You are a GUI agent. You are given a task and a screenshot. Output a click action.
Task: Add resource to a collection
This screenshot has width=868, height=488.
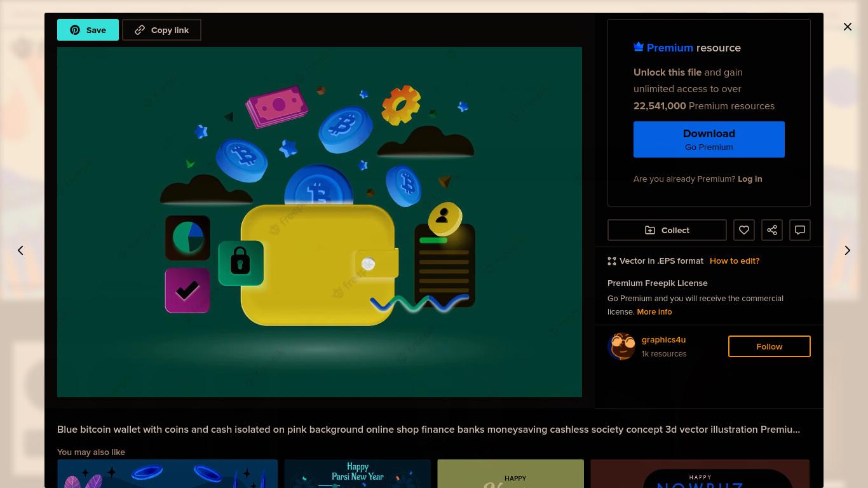pyautogui.click(x=667, y=230)
